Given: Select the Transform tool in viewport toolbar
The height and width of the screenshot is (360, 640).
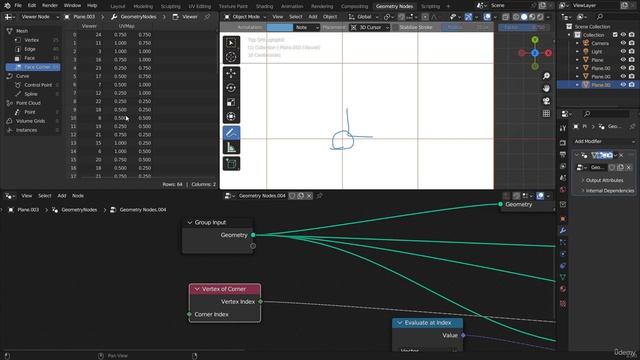Looking at the screenshot, I should 231,116.
